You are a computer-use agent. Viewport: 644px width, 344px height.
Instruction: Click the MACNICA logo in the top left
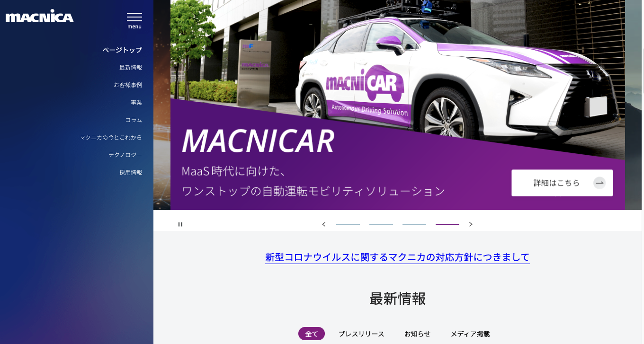coord(39,16)
